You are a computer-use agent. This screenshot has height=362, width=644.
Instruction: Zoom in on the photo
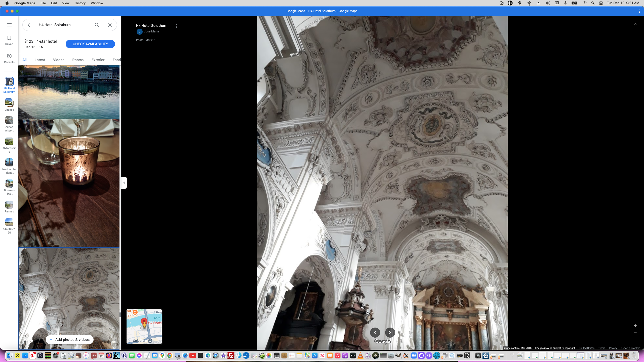coord(635,326)
